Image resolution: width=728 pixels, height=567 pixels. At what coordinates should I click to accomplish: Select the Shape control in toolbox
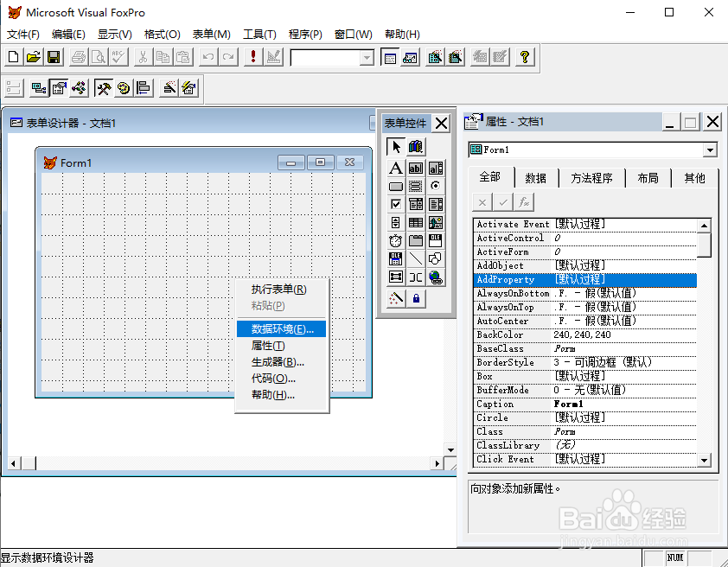436,259
